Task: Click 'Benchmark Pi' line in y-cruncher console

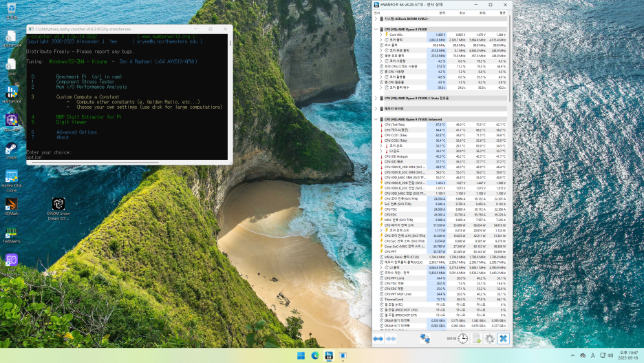Action: coord(89,77)
